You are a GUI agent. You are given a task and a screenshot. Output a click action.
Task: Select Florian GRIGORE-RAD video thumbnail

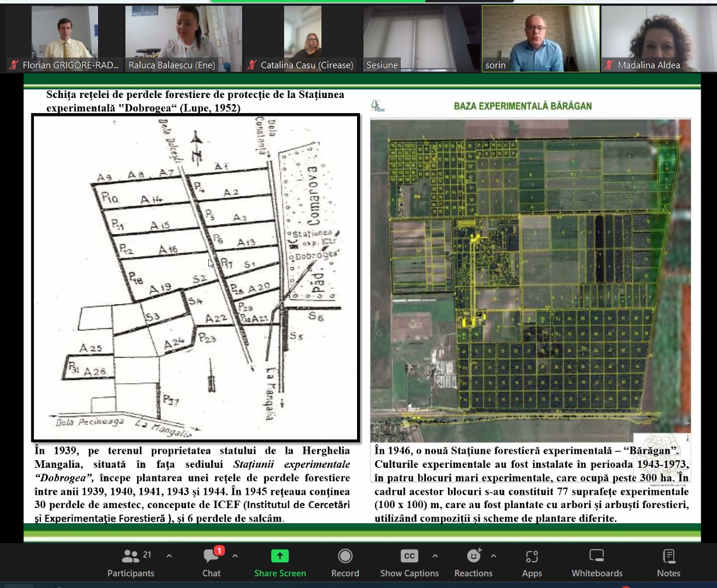tap(64, 35)
